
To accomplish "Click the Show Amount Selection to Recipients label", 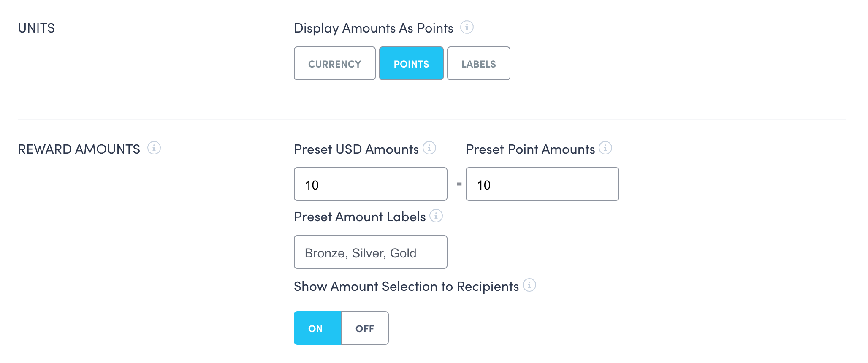I will tap(406, 287).
